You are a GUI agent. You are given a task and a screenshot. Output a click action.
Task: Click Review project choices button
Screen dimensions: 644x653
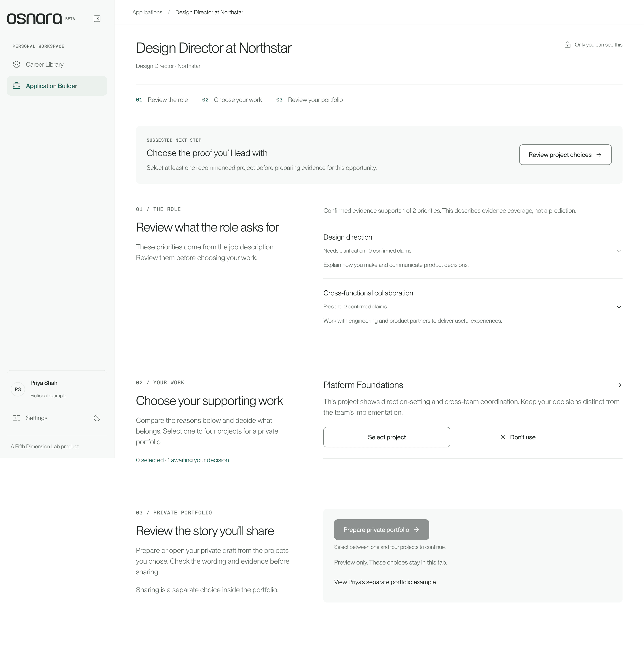click(x=565, y=155)
